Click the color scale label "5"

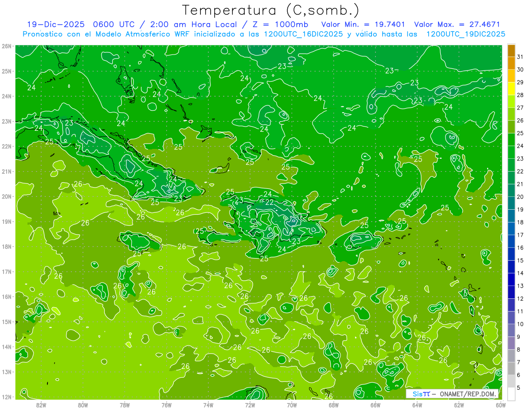tap(519, 388)
